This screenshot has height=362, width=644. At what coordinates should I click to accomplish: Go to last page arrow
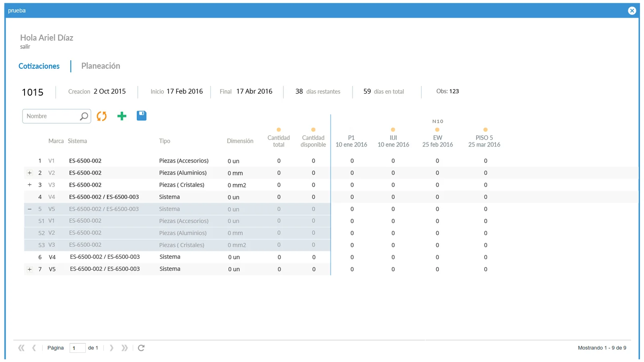(124, 348)
